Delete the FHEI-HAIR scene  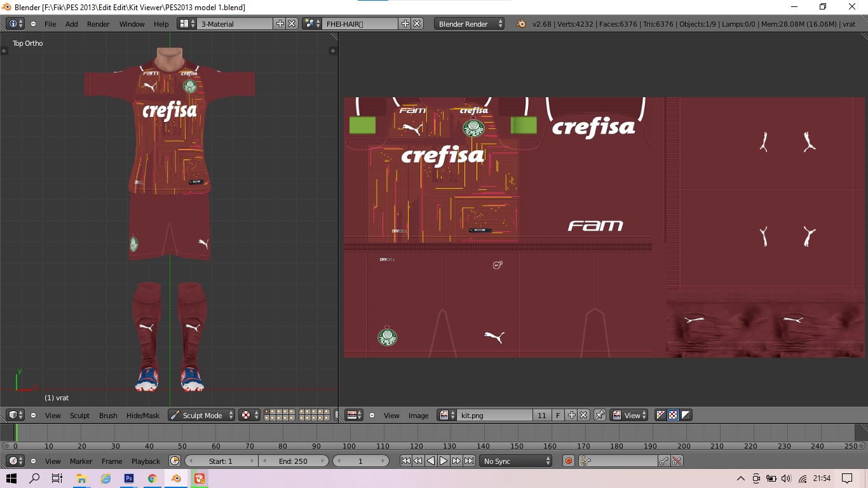pos(417,24)
